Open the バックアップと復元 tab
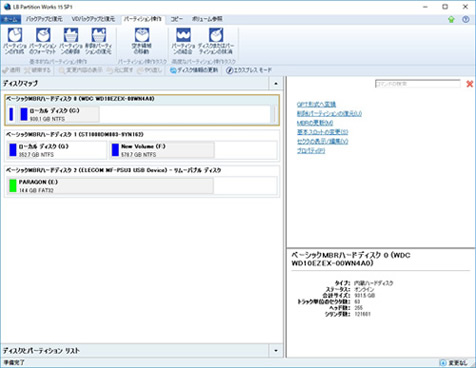 44,19
